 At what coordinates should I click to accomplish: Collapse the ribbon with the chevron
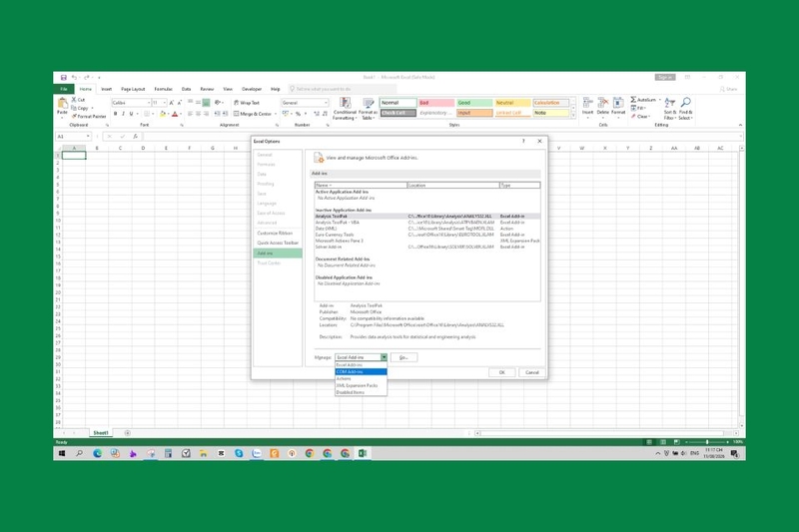point(740,125)
